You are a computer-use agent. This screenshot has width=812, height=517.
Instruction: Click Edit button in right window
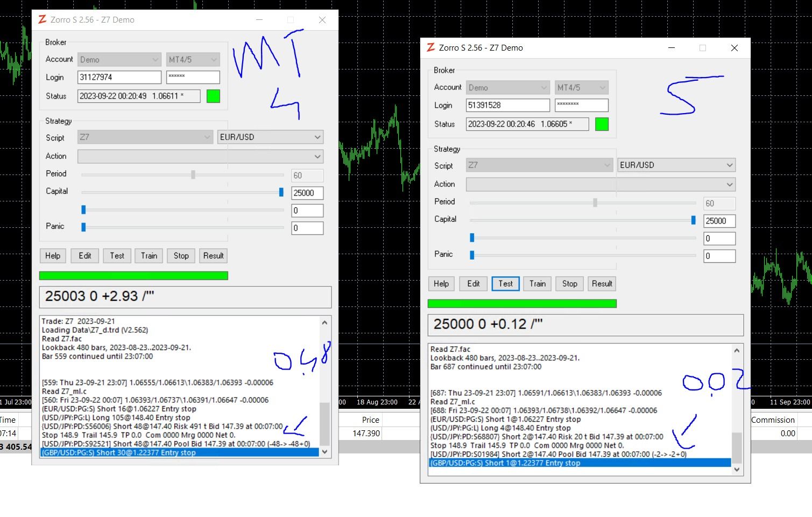click(x=474, y=284)
